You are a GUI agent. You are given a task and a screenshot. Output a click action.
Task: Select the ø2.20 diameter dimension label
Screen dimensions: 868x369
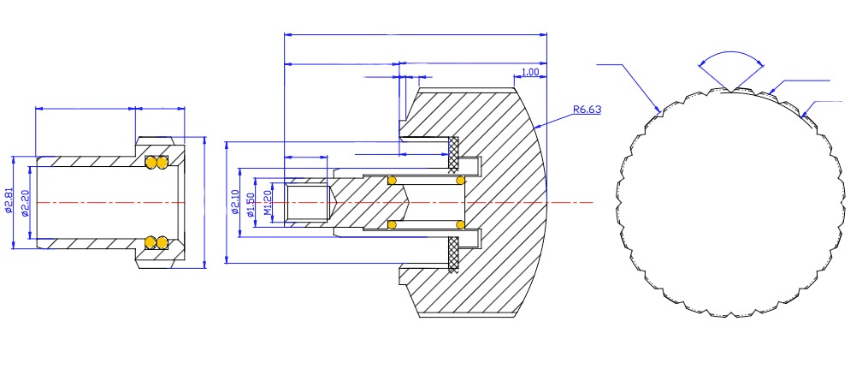coord(27,202)
